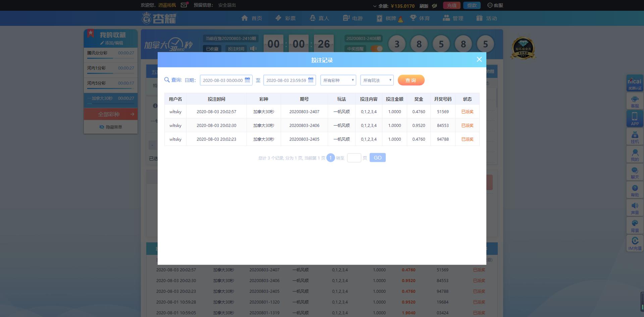Open 电游 navigation menu

pos(353,18)
